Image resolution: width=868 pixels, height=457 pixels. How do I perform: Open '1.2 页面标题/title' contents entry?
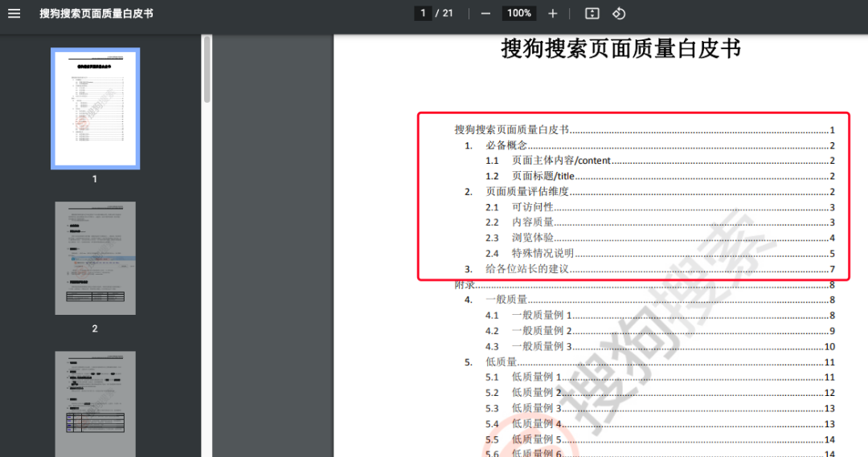click(660, 176)
